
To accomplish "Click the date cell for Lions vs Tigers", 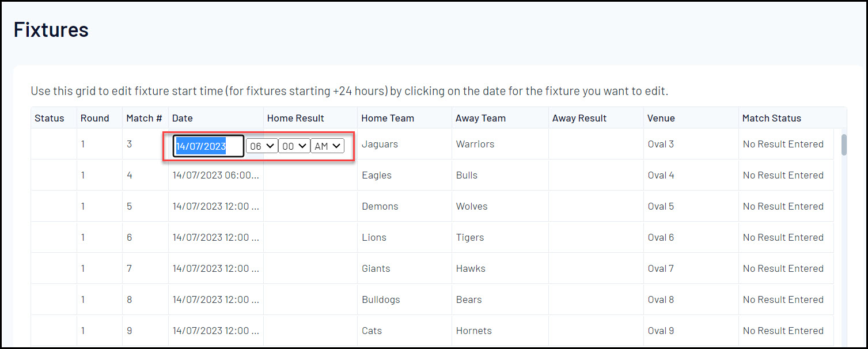I will (216, 237).
